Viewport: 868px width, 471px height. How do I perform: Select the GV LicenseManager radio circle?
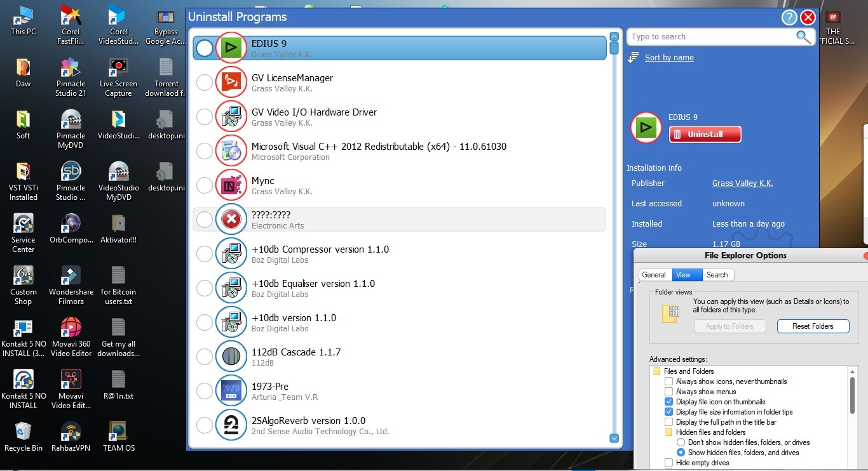tap(205, 83)
